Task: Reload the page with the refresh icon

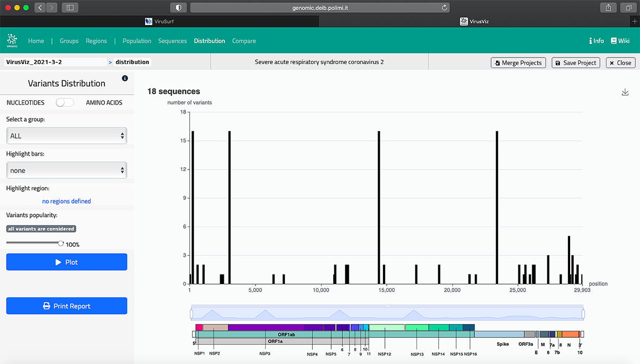Action: (444, 8)
